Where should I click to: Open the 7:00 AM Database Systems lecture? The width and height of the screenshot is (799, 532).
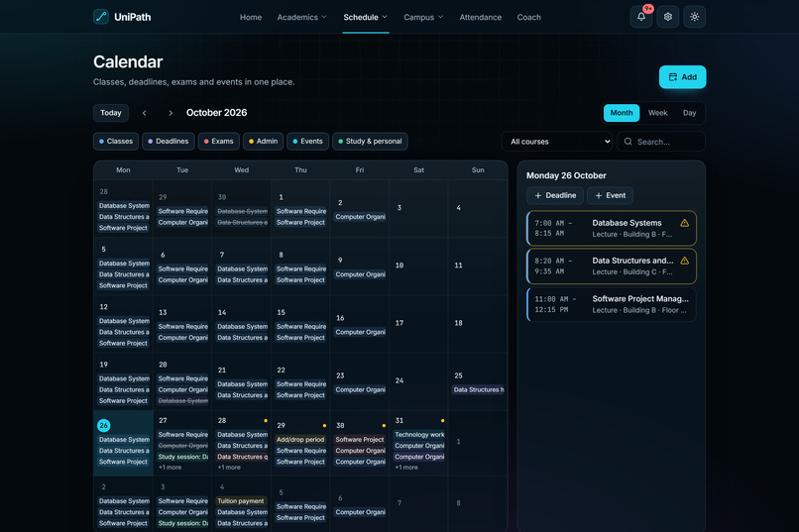612,228
